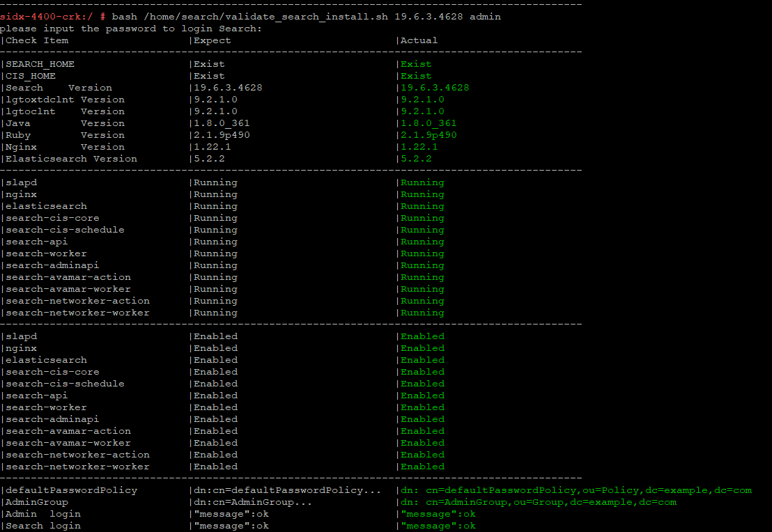Click green "Running" beside search-api
The height and width of the screenshot is (532, 772).
422,241
